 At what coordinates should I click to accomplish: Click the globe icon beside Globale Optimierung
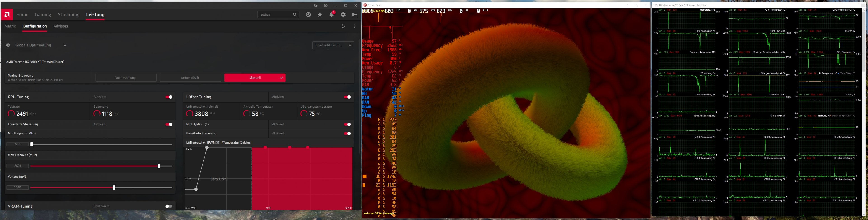tap(8, 45)
